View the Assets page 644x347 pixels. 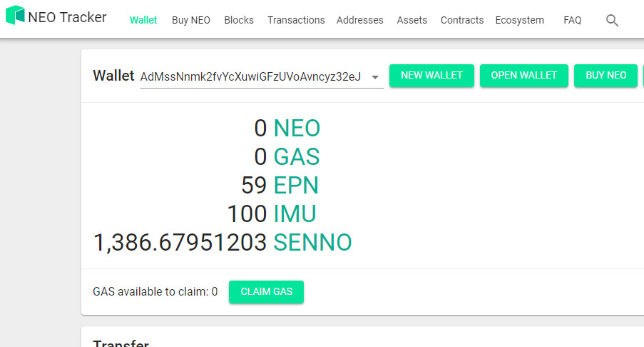click(x=412, y=20)
